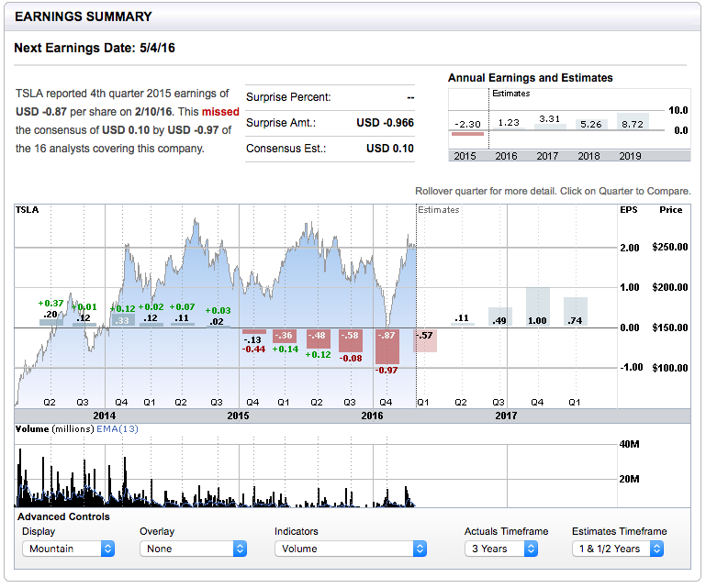Select the .33 EPS bar for Q4 2013
The width and height of the screenshot is (706, 588).
point(122,320)
